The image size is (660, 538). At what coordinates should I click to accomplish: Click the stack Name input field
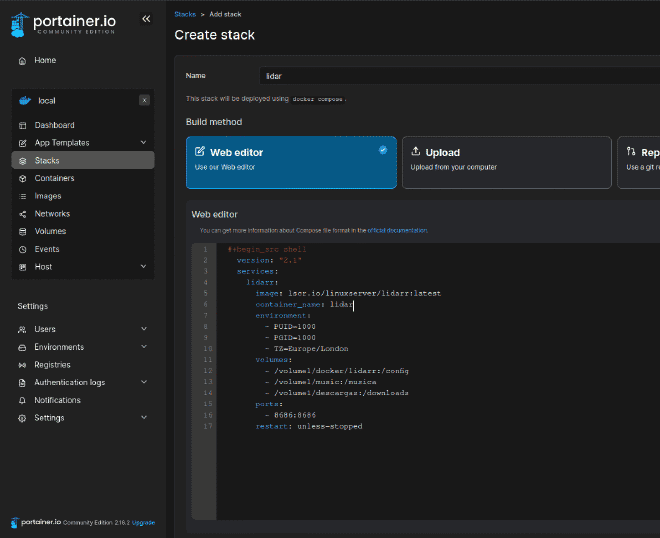(460, 76)
